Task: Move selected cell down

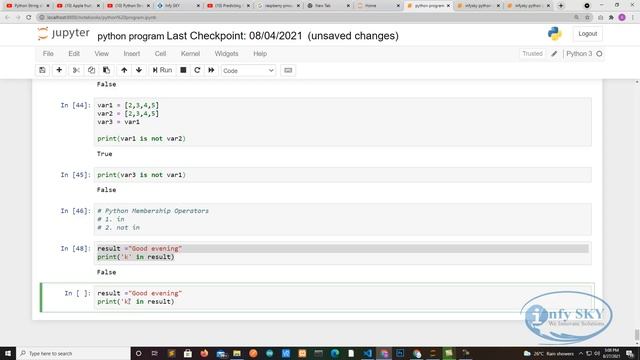Action: point(139,70)
